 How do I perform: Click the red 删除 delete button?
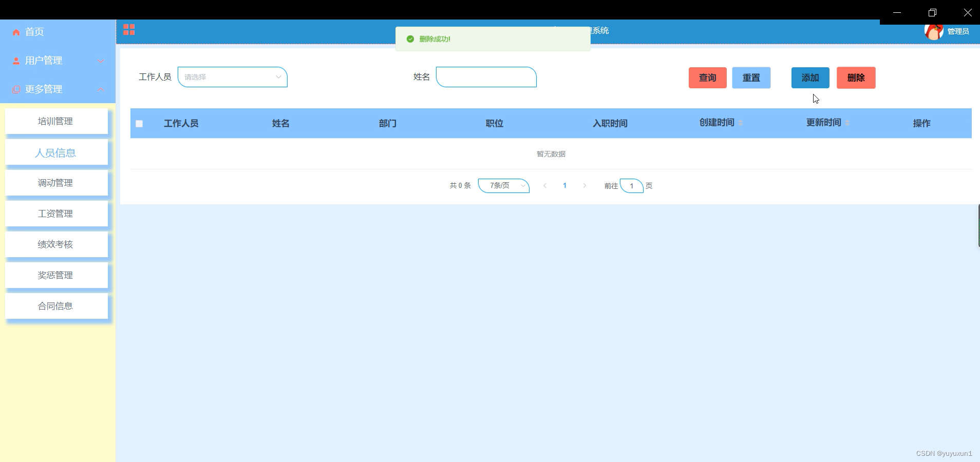point(856,78)
